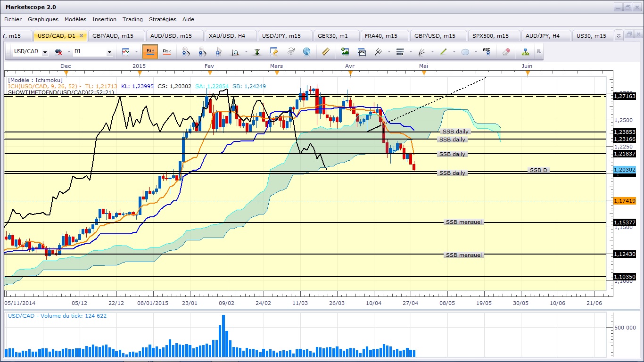Select the ABC text label tool

pos(487,52)
